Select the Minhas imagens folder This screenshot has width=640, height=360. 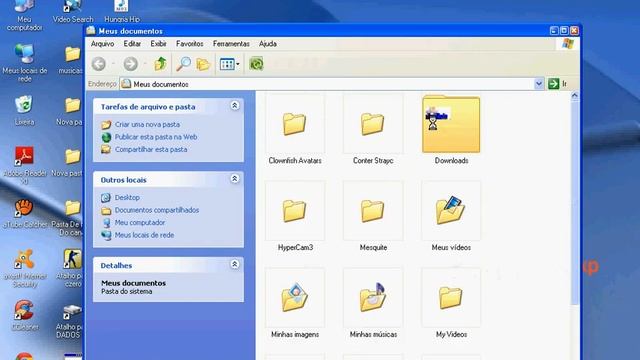pyautogui.click(x=295, y=303)
